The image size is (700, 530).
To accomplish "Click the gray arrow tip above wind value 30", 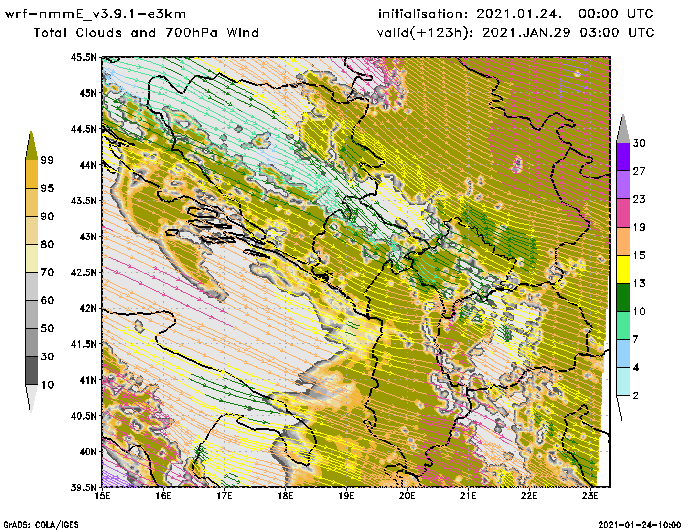I will (623, 129).
